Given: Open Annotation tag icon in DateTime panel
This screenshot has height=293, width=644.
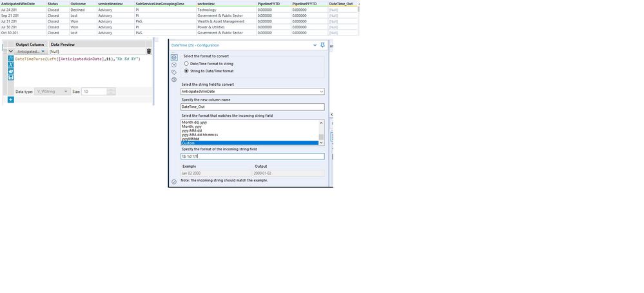Looking at the screenshot, I should click(x=174, y=72).
